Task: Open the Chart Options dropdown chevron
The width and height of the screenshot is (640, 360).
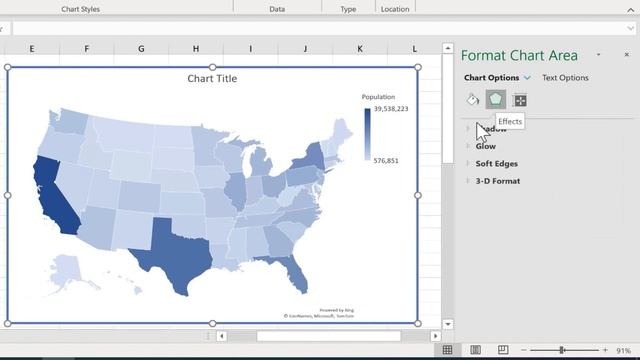Action: tap(527, 78)
